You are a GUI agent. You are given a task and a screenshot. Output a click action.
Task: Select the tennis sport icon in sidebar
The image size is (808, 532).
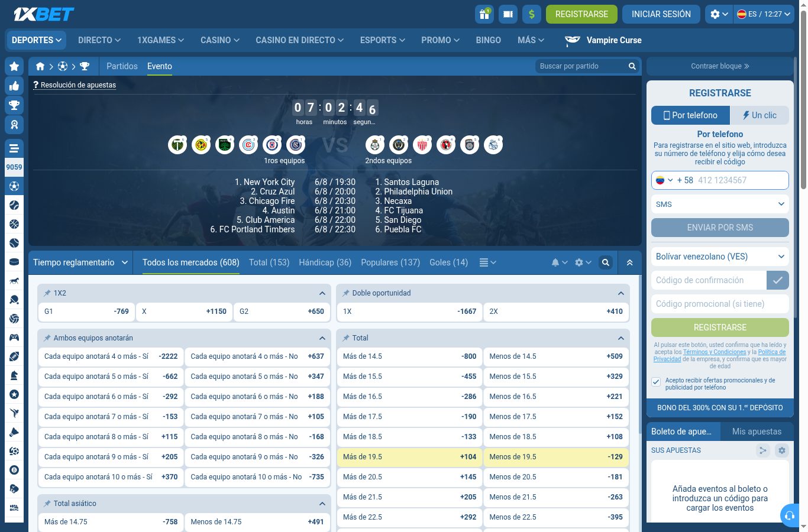(x=14, y=205)
